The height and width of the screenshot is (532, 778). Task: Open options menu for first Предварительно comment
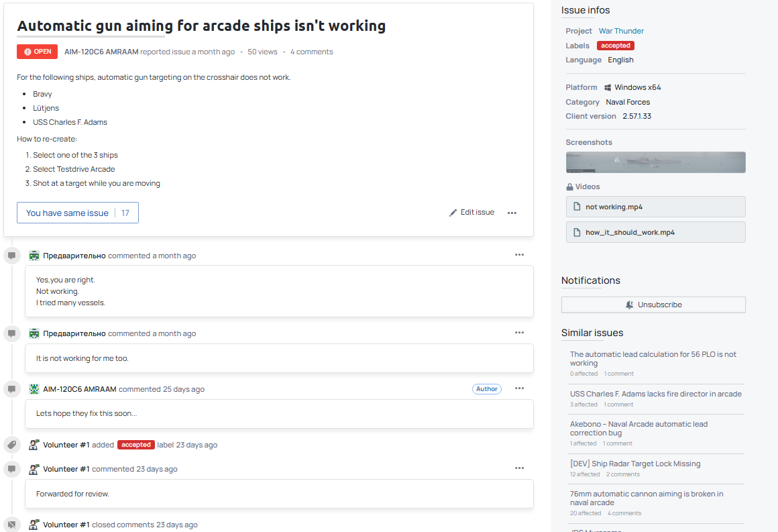pos(520,254)
